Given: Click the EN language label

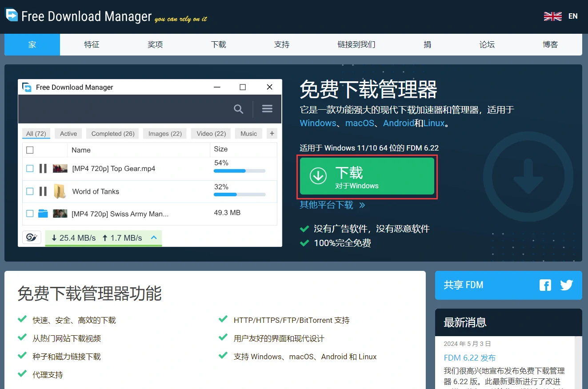Looking at the screenshot, I should coord(573,16).
